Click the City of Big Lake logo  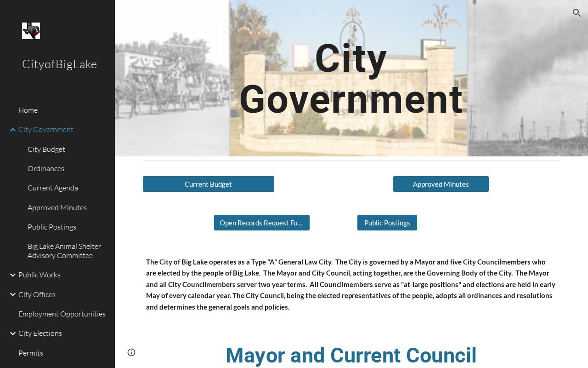pos(31,31)
